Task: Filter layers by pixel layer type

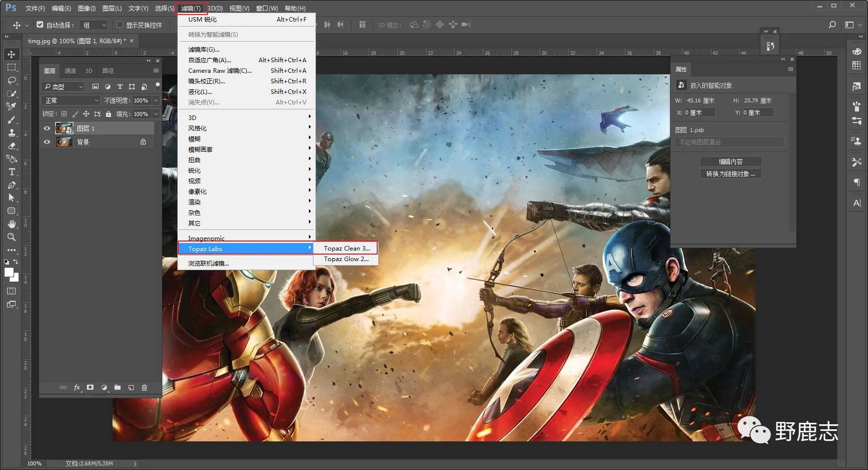Action: point(95,87)
